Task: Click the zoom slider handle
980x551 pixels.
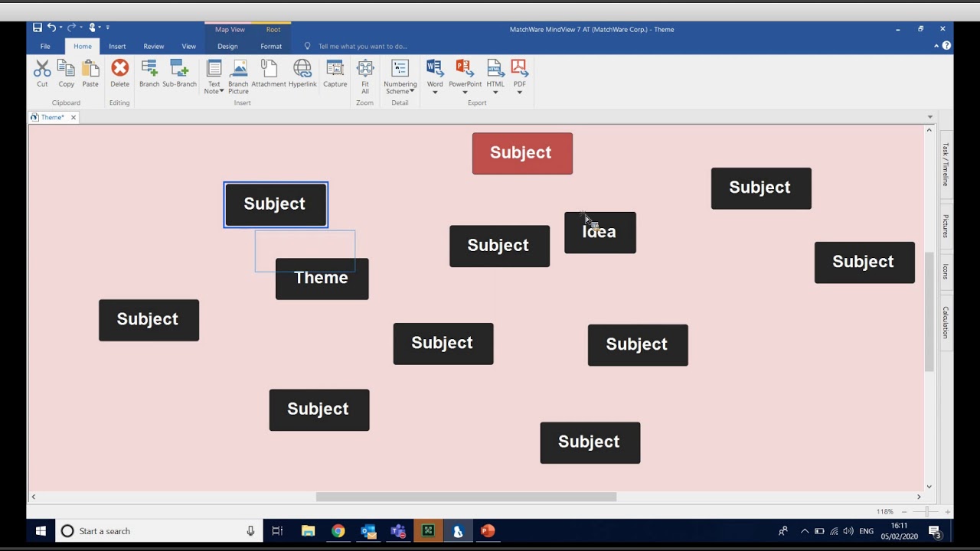Action: [x=926, y=511]
